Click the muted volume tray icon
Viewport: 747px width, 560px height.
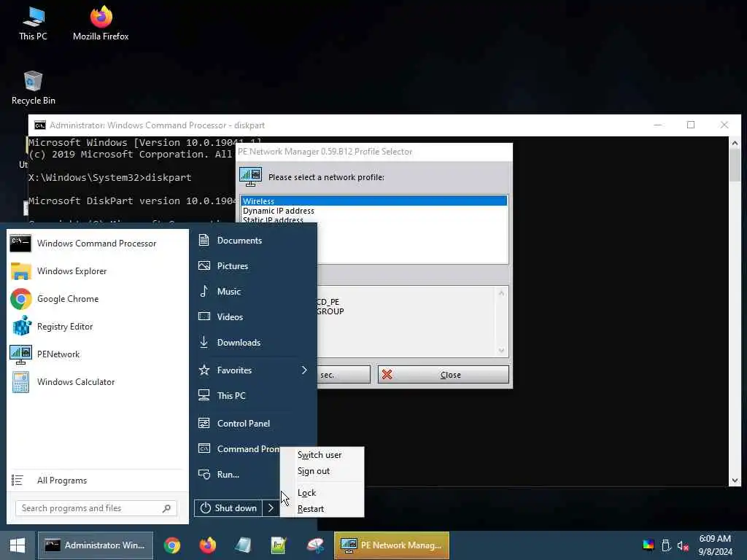tap(683, 545)
